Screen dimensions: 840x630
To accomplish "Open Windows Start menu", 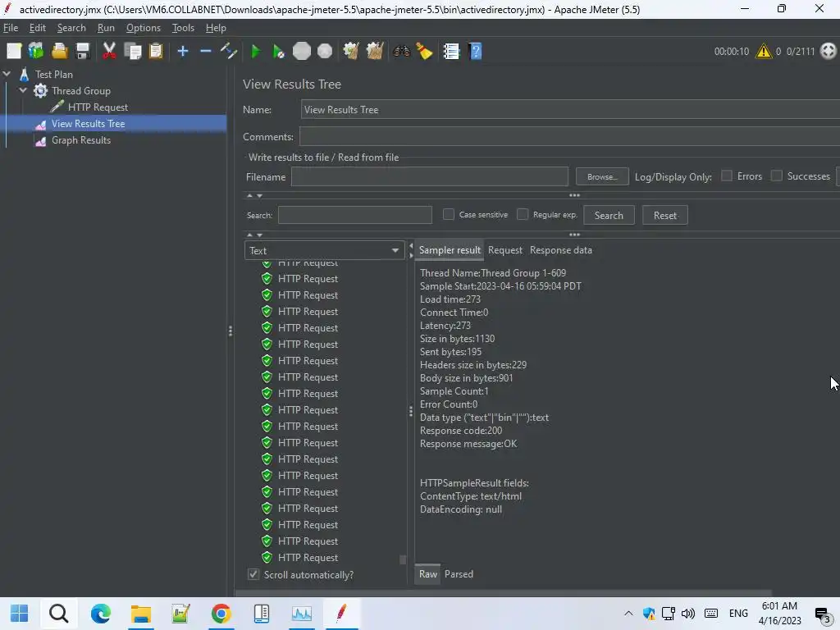I will [20, 614].
